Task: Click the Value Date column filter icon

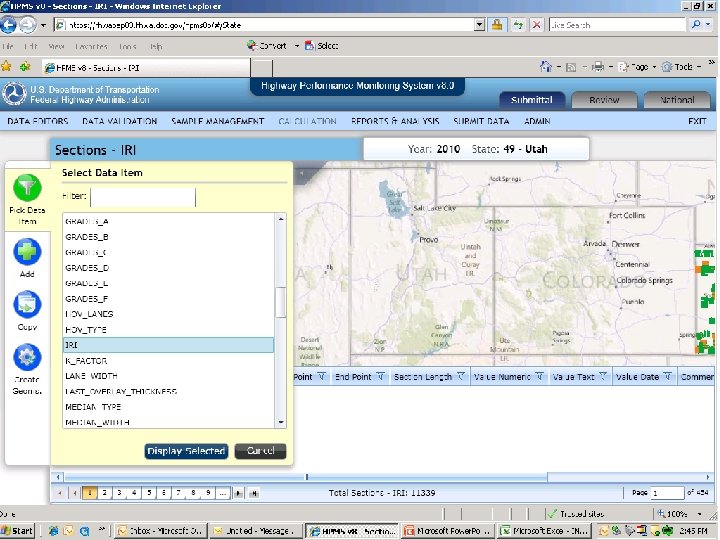Action: coord(668,377)
